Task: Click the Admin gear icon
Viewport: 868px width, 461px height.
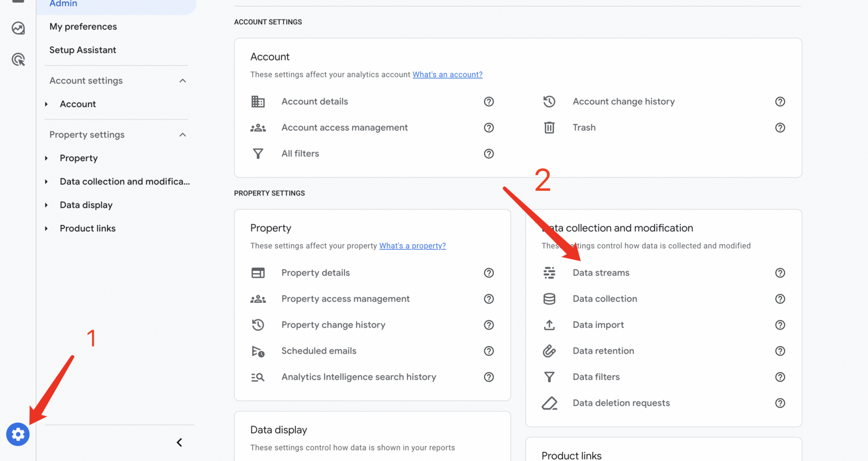Action: 18,434
